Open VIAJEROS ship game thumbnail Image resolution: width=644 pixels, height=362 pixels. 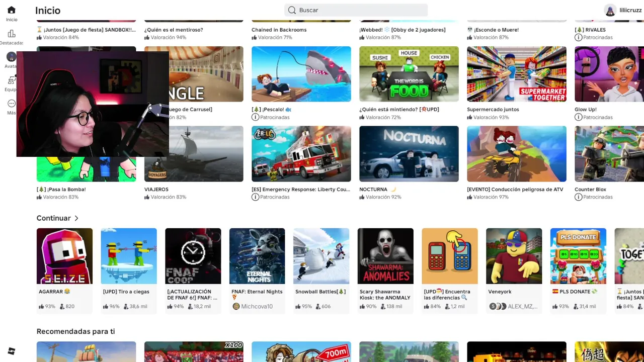coord(206,154)
